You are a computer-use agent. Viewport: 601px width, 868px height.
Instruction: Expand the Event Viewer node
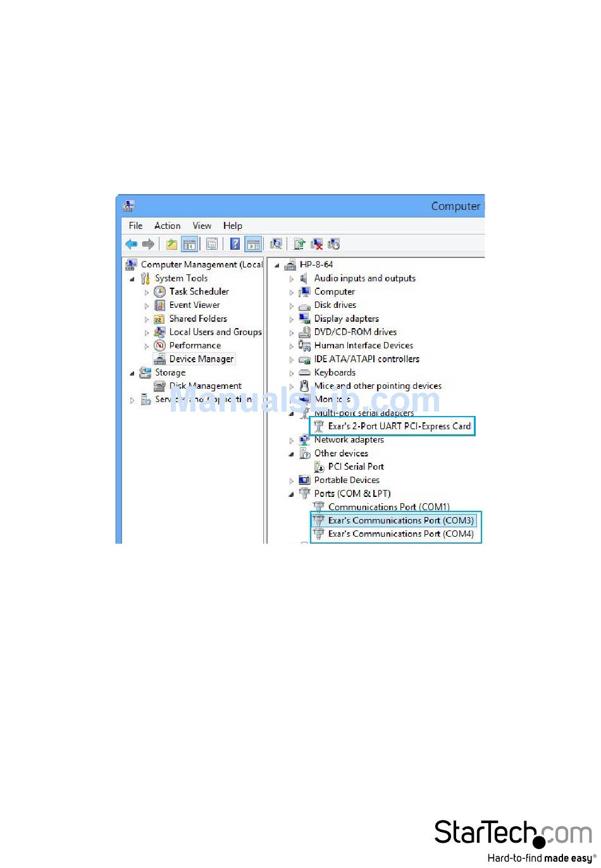(147, 306)
